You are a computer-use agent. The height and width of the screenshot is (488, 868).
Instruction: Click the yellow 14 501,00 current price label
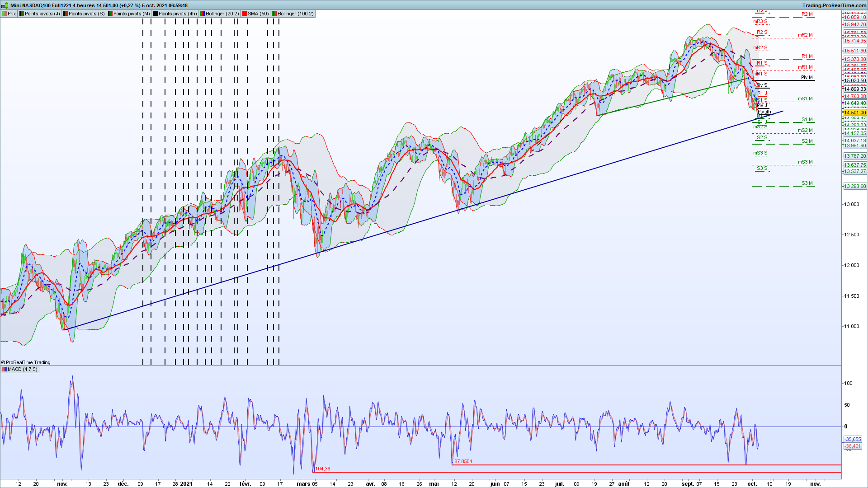coord(854,113)
